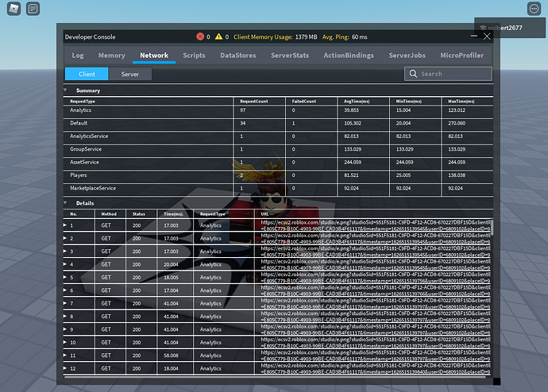Viewport: 548px width, 392px height.
Task: Expand details row number 4
Action: (x=65, y=264)
